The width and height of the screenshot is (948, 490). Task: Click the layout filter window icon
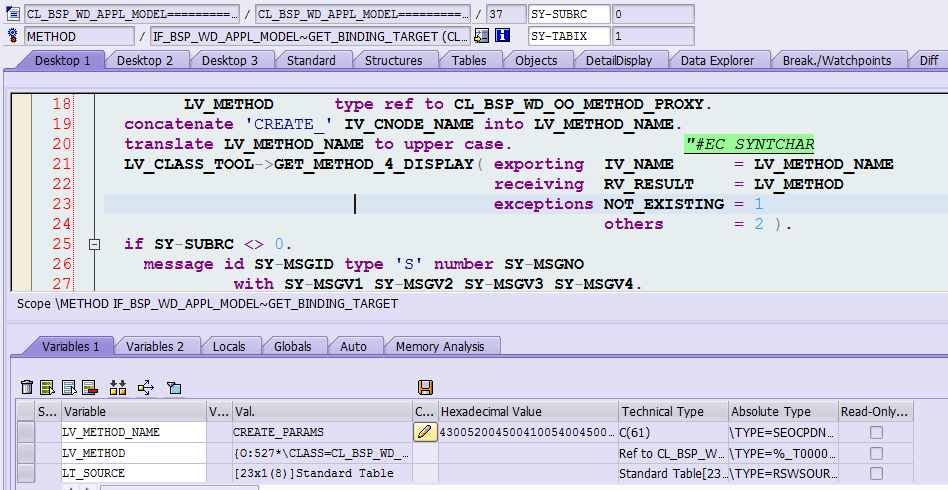174,387
